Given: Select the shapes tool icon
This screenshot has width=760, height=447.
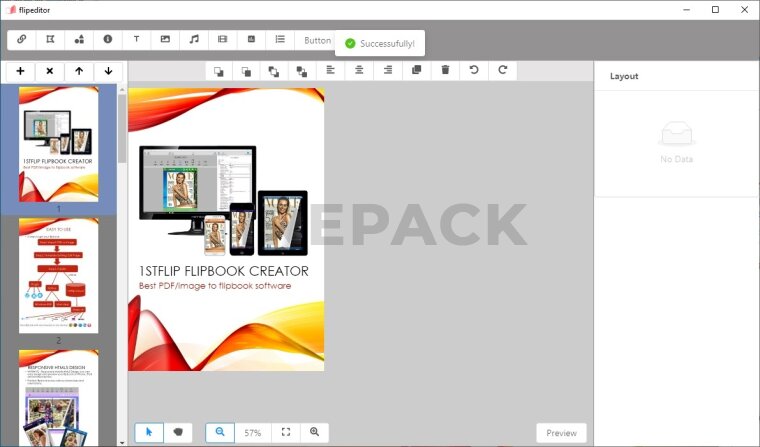Looking at the screenshot, I should [79, 40].
